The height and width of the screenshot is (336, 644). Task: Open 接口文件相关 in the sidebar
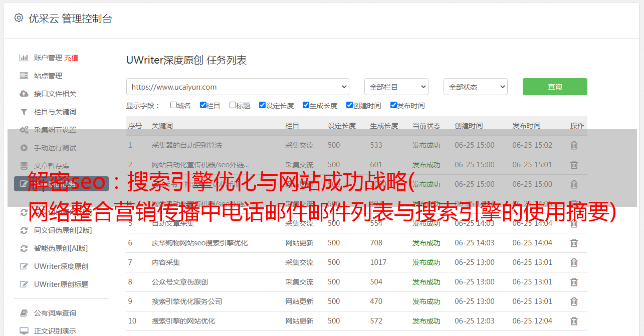click(55, 94)
